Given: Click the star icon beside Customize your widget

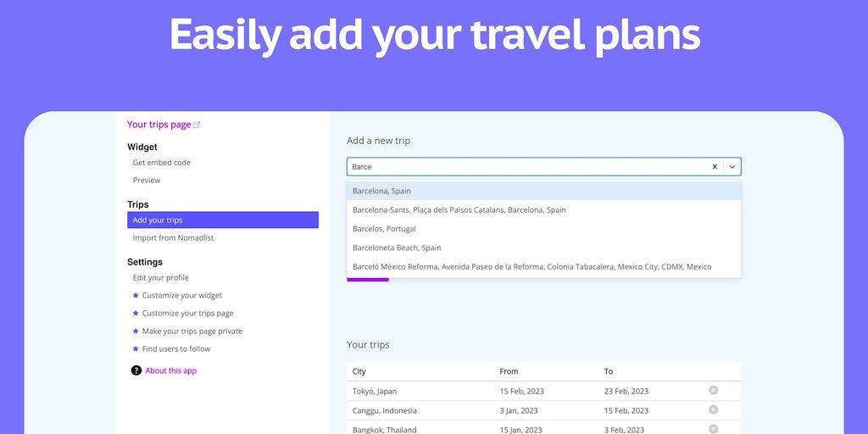Looking at the screenshot, I should (136, 296).
